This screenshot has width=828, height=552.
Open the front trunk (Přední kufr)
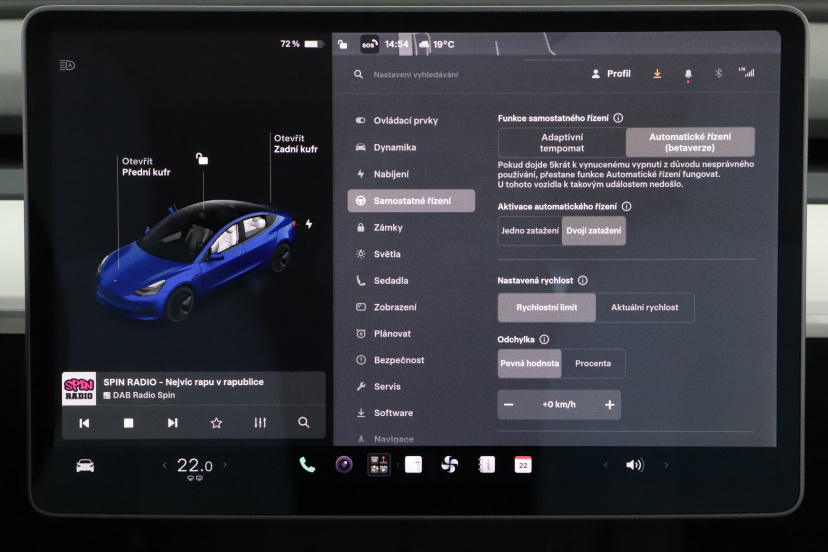coord(146,166)
